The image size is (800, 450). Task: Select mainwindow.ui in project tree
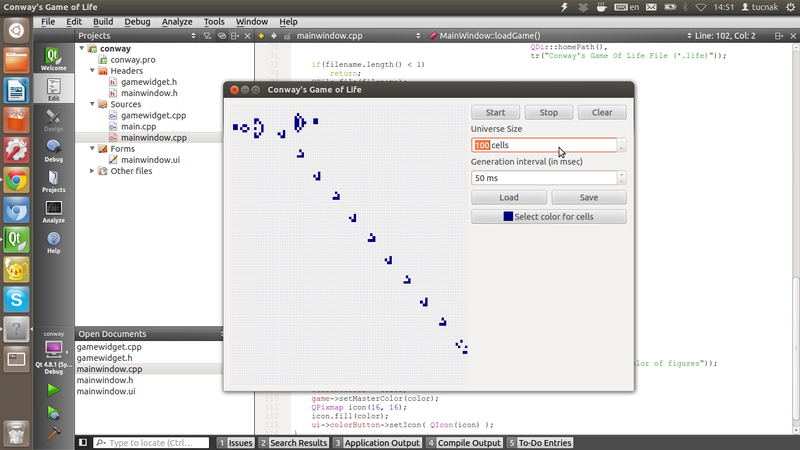(150, 160)
